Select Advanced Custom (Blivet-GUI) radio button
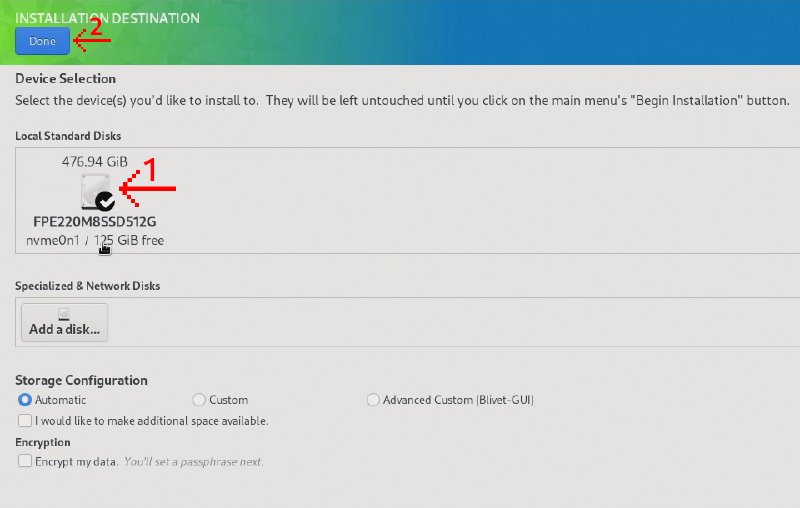 374,400
